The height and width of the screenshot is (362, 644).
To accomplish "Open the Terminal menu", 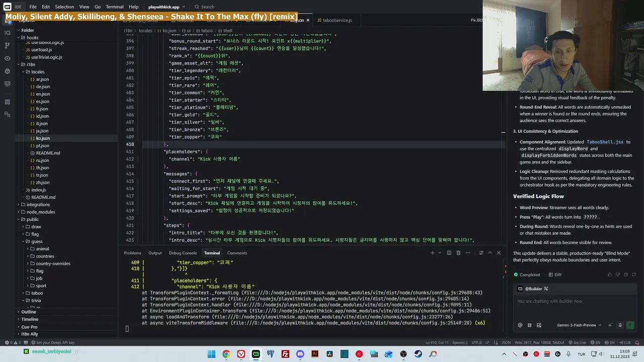I will pyautogui.click(x=115, y=7).
